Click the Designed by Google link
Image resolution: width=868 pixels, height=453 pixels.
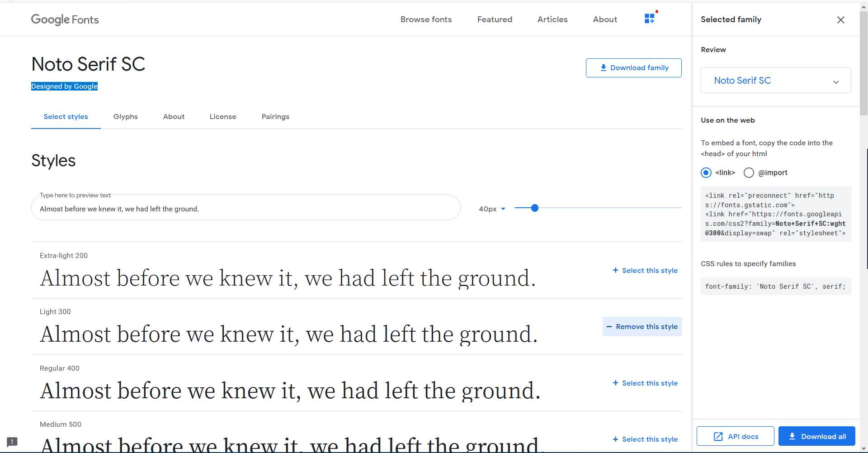[64, 86]
